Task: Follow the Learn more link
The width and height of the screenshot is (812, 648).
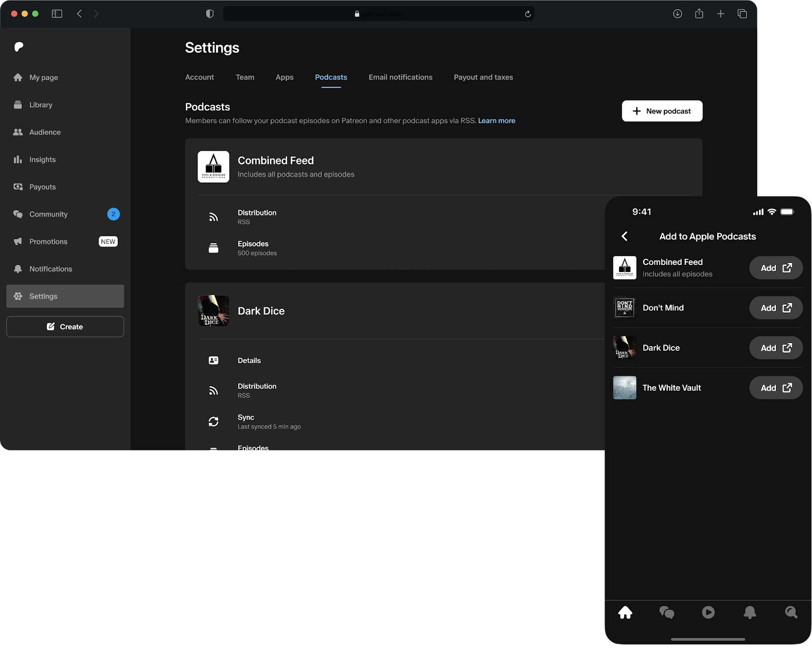Action: pos(496,121)
